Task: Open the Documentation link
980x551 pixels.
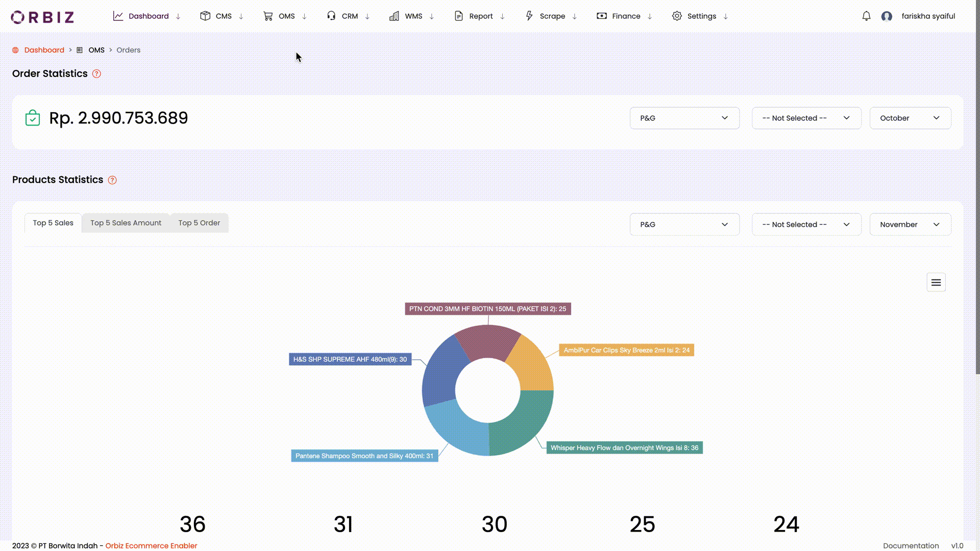Action: pyautogui.click(x=911, y=545)
